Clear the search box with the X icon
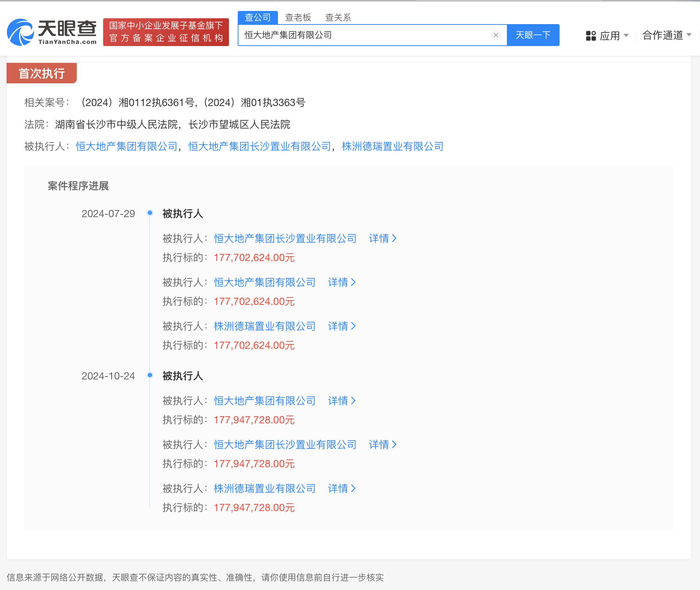Image resolution: width=700 pixels, height=590 pixels. click(x=496, y=35)
